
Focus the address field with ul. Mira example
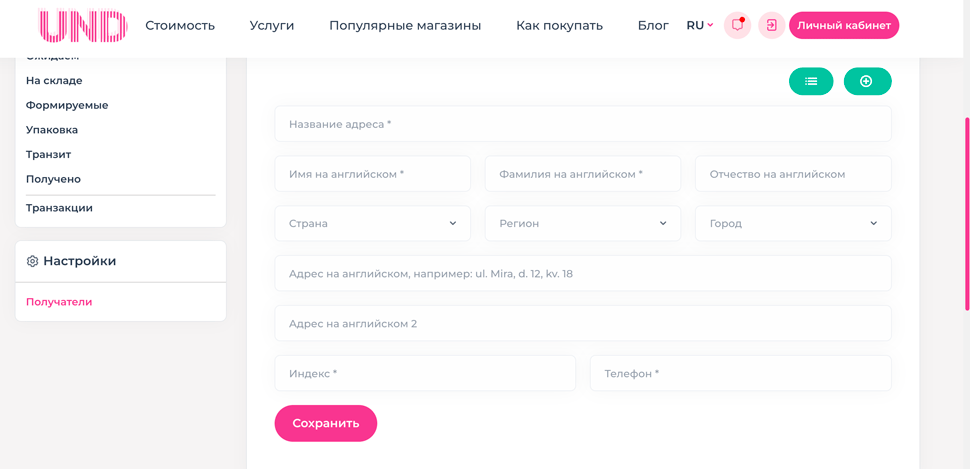583,273
